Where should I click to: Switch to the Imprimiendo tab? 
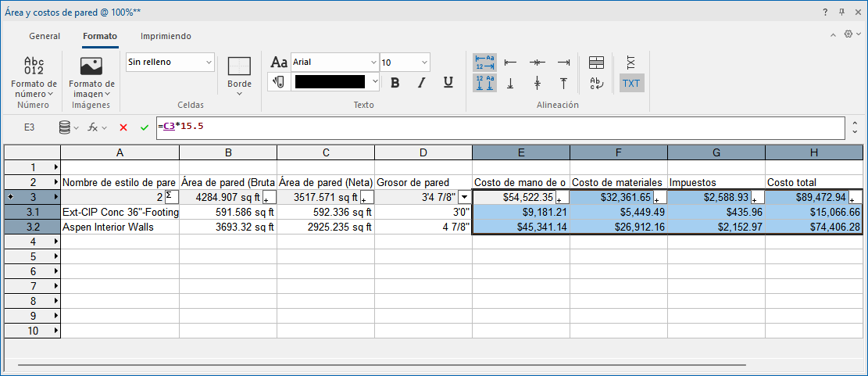click(x=166, y=36)
